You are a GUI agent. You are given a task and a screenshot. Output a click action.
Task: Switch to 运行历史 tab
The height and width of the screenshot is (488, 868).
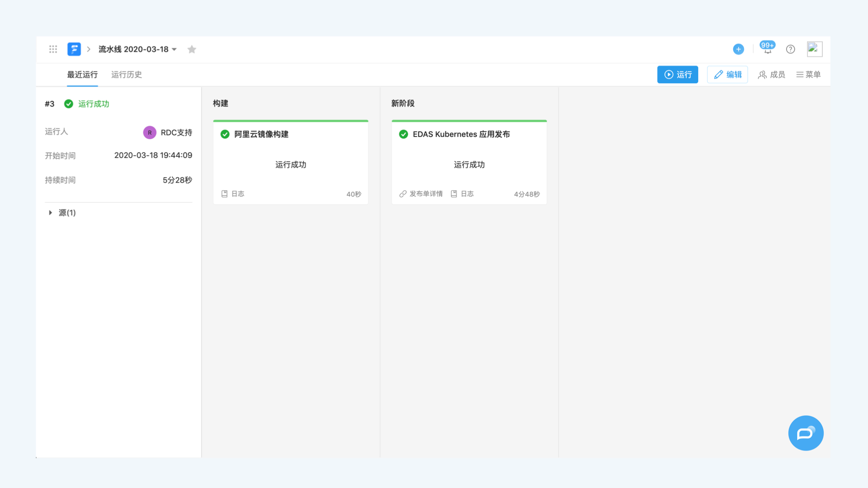click(127, 75)
